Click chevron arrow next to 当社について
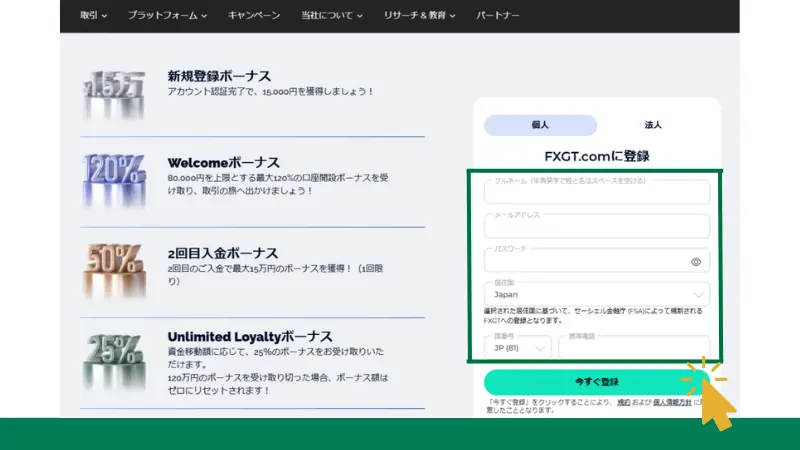 click(360, 16)
